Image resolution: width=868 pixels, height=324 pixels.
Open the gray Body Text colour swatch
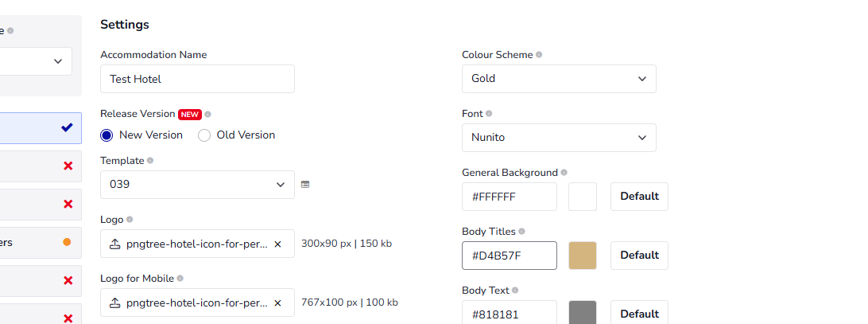point(583,312)
